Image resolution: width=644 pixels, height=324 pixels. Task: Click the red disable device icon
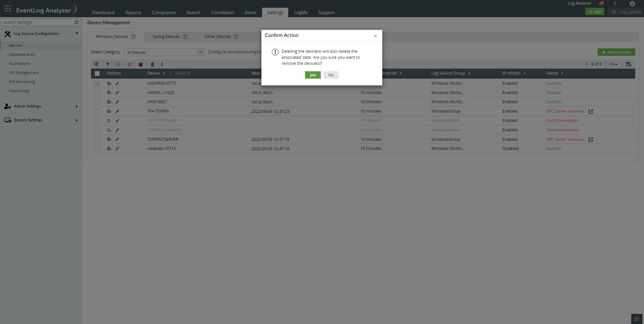click(130, 65)
